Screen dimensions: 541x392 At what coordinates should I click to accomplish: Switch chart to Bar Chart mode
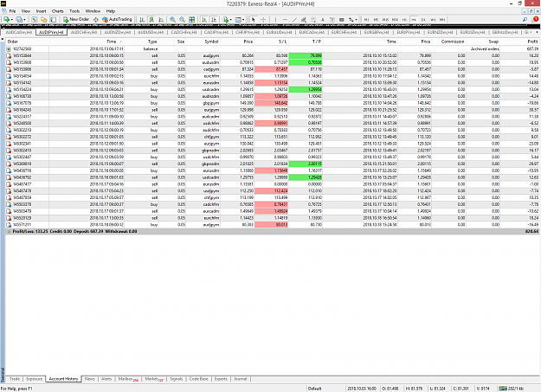tap(142, 20)
